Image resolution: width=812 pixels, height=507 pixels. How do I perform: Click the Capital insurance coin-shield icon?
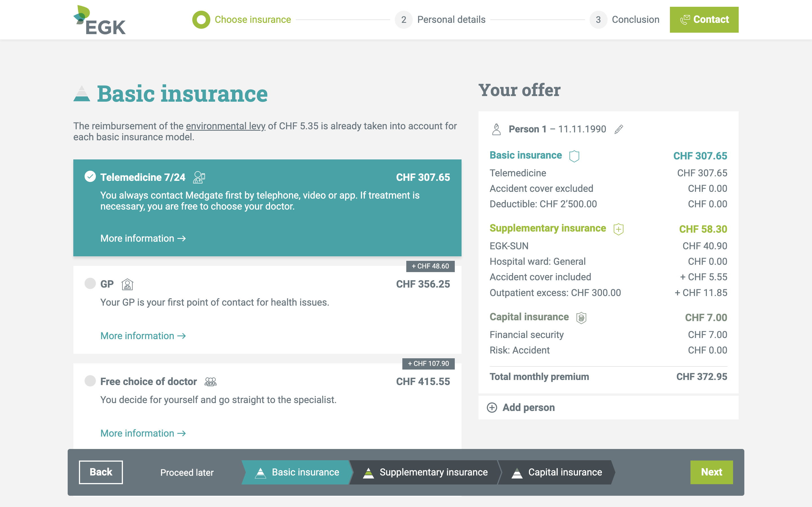click(x=581, y=317)
